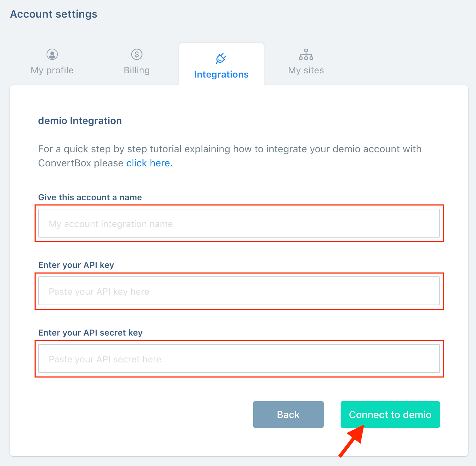Click the API key input field
The image size is (476, 466).
click(239, 291)
